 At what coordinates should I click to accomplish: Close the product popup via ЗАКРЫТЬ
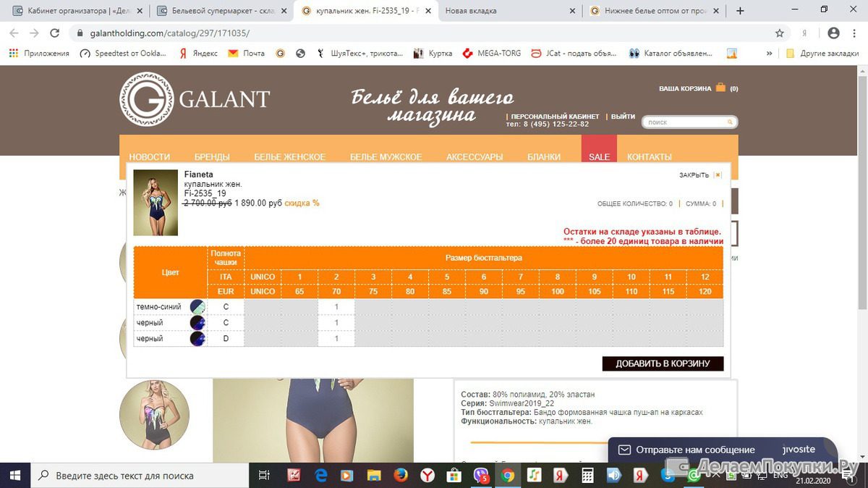pos(700,175)
